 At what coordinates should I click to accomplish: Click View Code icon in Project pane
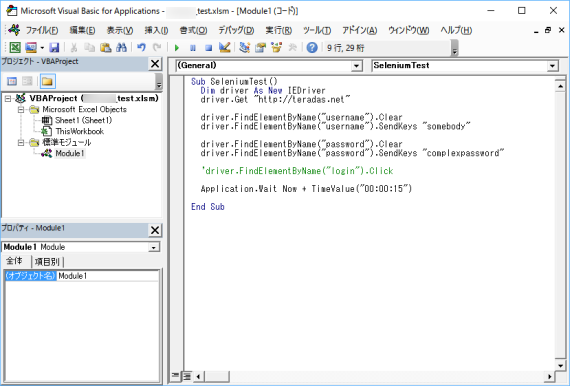12,81
